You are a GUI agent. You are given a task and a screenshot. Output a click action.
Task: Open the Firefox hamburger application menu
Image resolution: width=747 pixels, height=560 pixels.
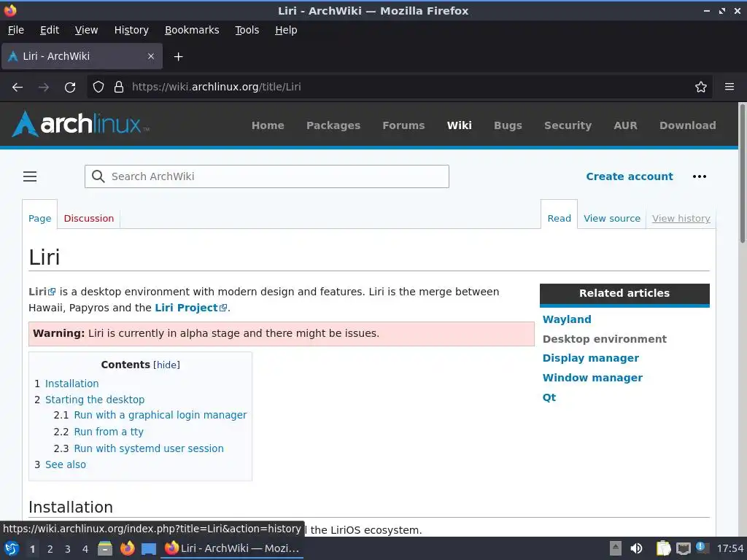click(x=729, y=87)
